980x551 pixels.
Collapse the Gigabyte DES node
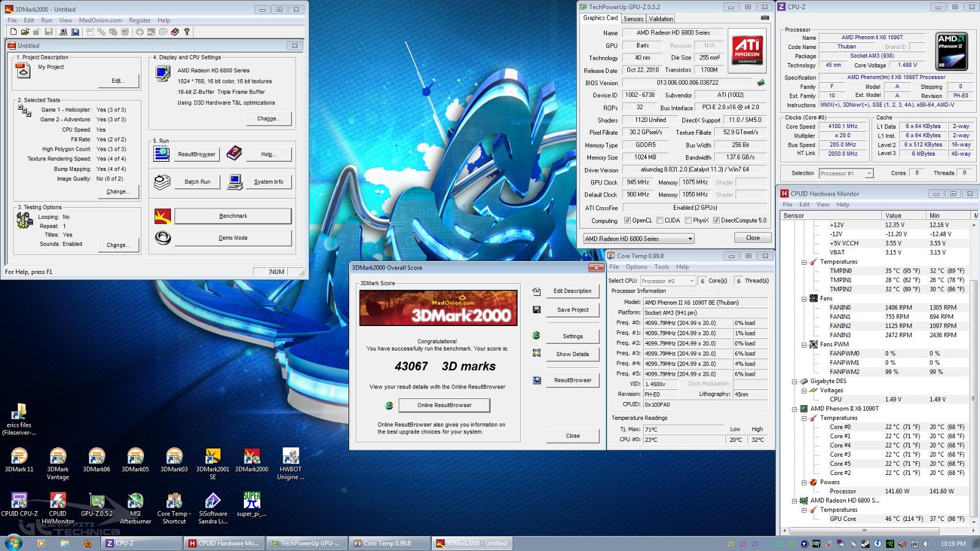click(794, 381)
